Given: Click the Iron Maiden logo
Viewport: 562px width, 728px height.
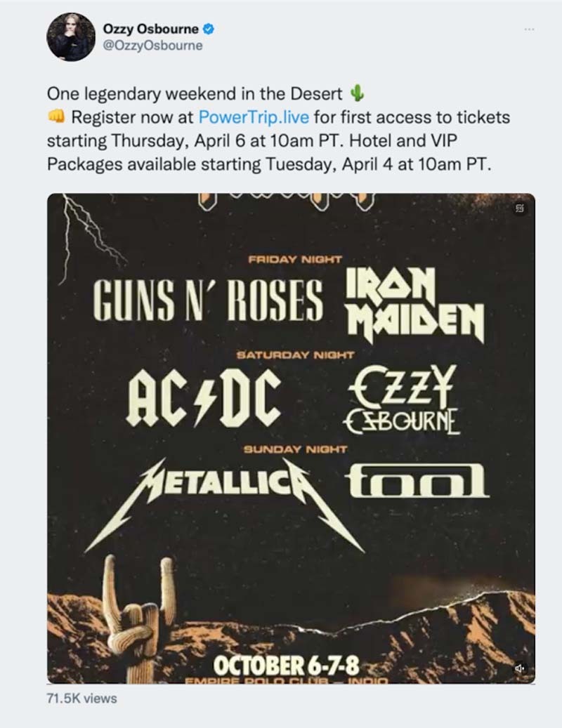Looking at the screenshot, I should (414, 307).
